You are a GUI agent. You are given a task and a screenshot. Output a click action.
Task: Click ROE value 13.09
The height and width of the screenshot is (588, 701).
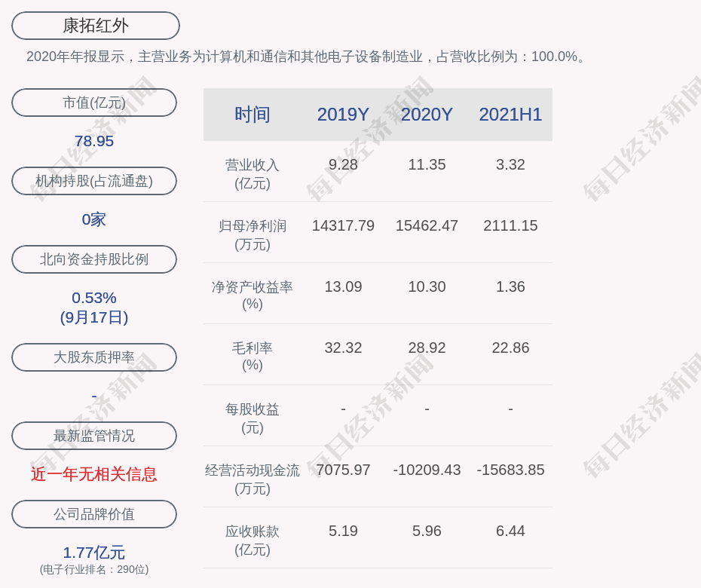click(x=343, y=286)
